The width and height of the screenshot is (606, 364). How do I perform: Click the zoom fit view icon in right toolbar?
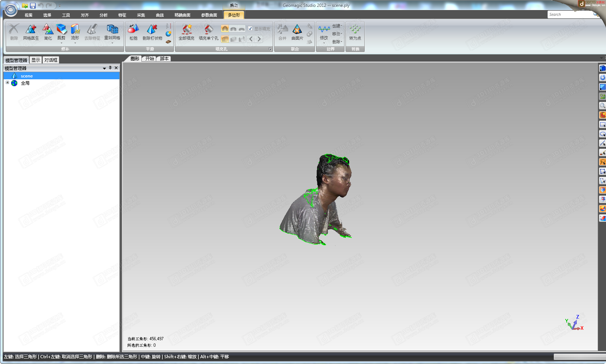coord(602,106)
